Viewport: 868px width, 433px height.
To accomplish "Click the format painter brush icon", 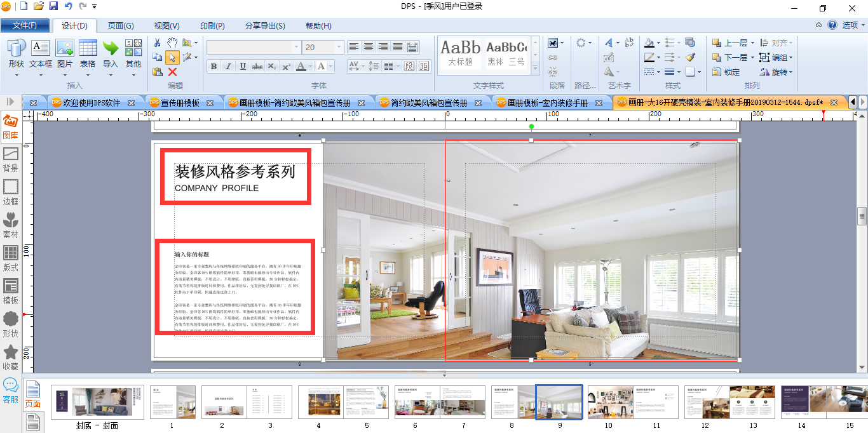I will (690, 57).
